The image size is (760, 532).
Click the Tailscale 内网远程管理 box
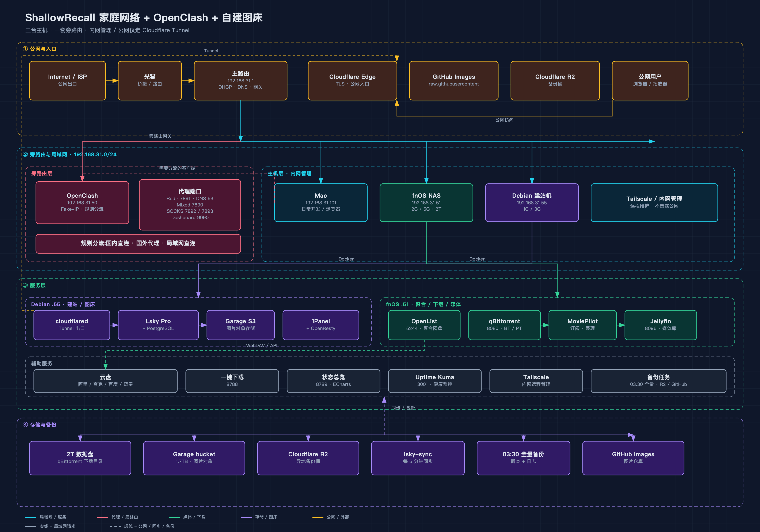(536, 381)
